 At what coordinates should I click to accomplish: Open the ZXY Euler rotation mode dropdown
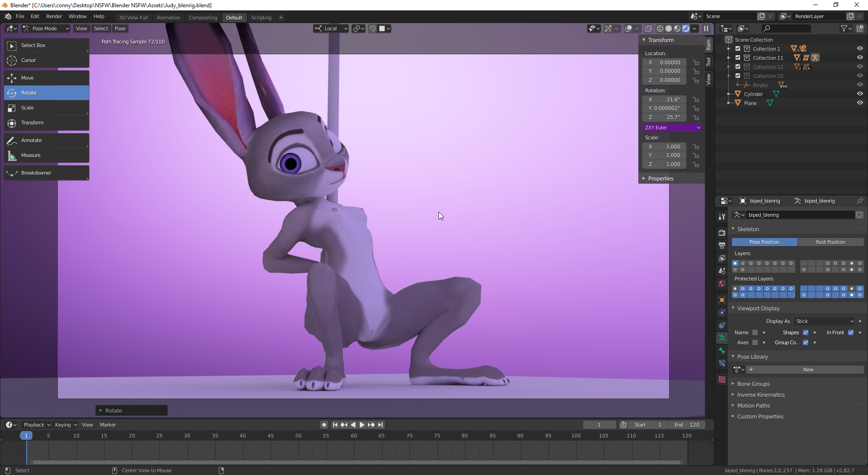pos(672,128)
